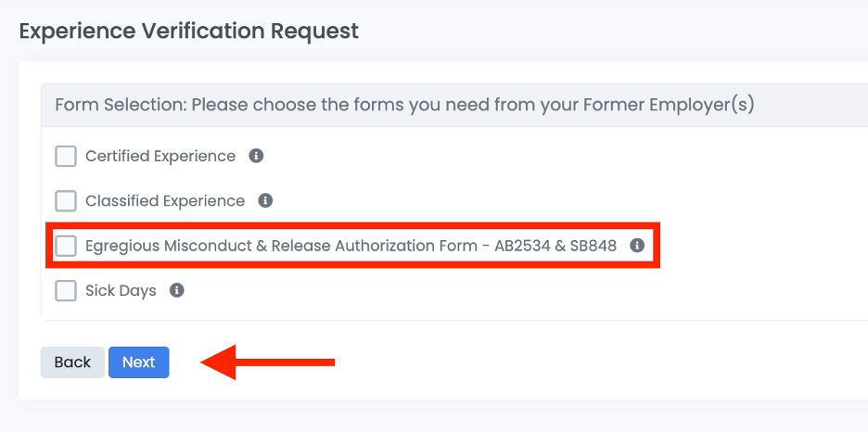Viewport: 868px width, 432px height.
Task: Select the Sick Days checkbox
Action: click(66, 291)
